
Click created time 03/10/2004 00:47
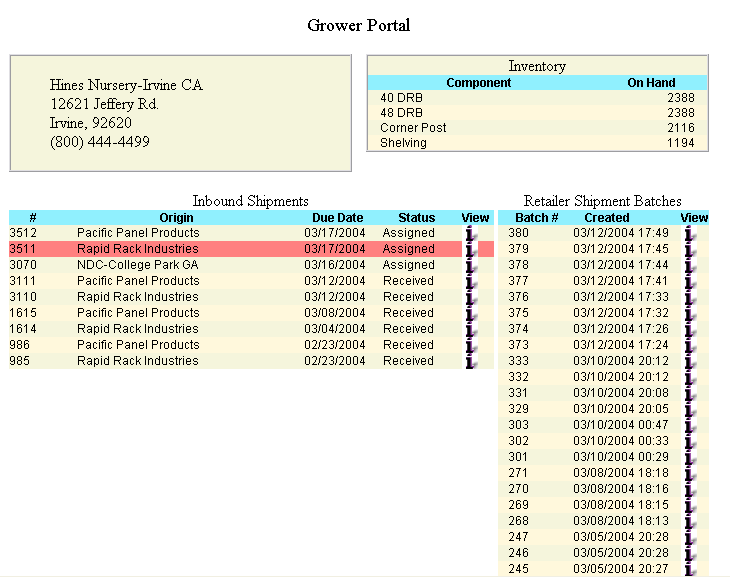coord(621,425)
